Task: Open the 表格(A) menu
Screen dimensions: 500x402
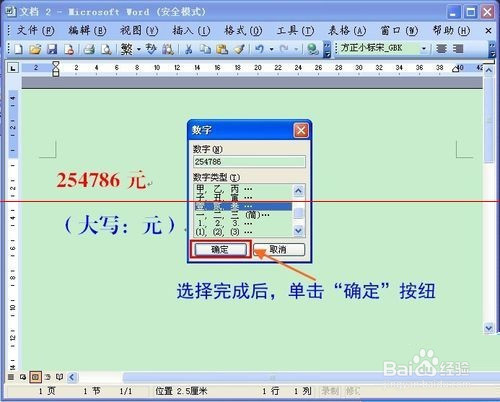Action: point(347,31)
